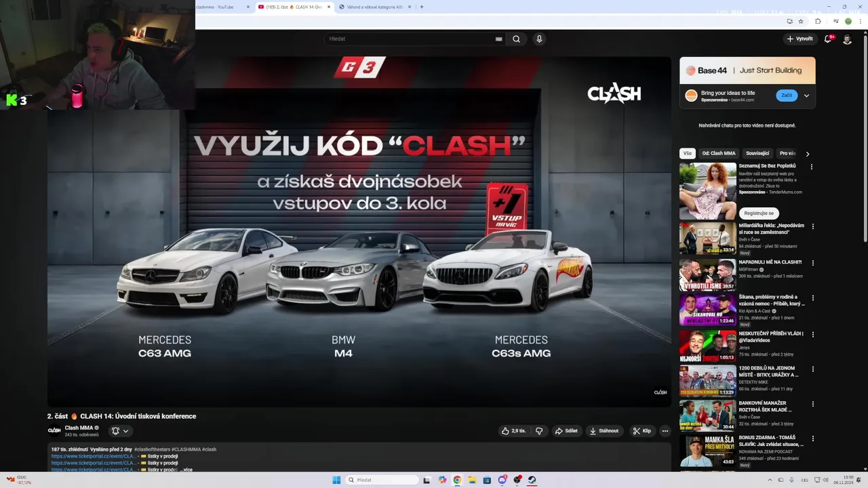
Task: Click the Sdílet share button
Action: [x=566, y=430]
